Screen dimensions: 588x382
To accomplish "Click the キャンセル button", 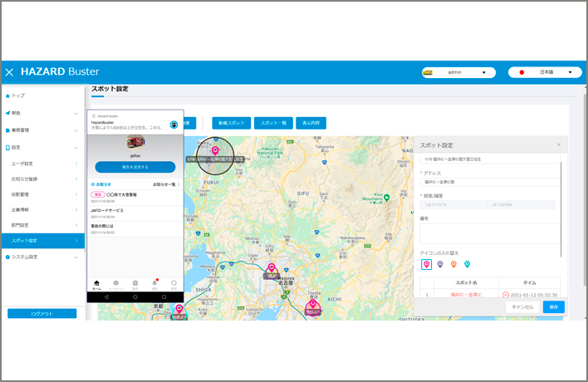I will [x=522, y=306].
